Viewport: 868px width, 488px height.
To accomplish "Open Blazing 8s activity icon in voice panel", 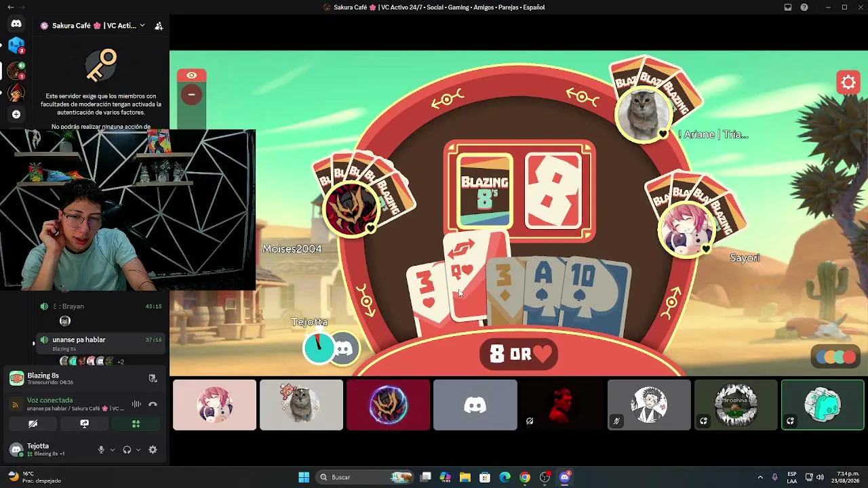I will pos(16,378).
